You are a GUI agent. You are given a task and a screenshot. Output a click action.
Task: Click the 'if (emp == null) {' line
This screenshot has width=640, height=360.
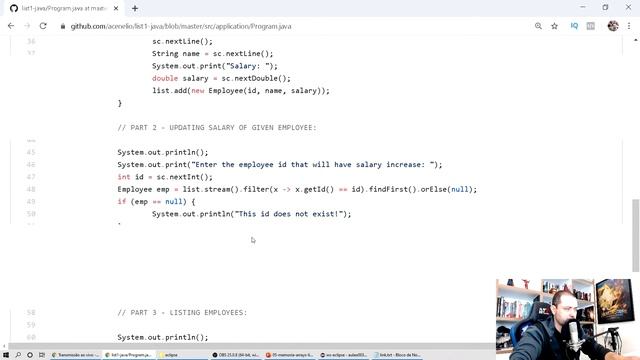[156, 202]
